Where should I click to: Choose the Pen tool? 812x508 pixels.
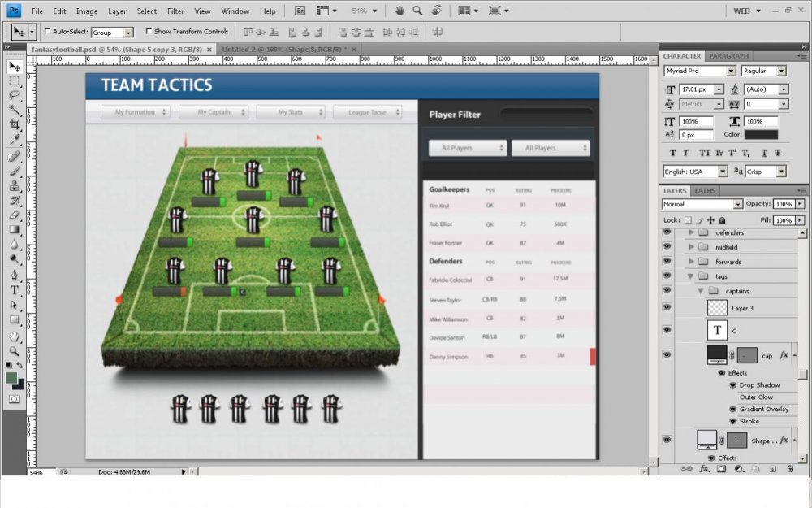click(15, 275)
